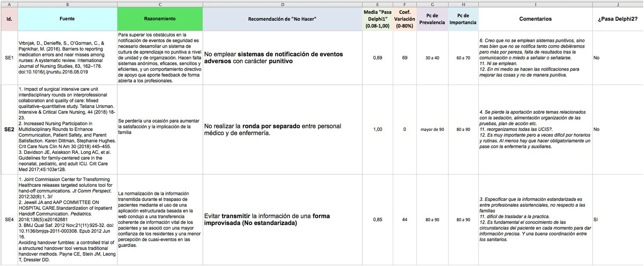Image resolution: width=644 pixels, height=266 pixels.
Task: Select column J header
Action: point(618,4)
